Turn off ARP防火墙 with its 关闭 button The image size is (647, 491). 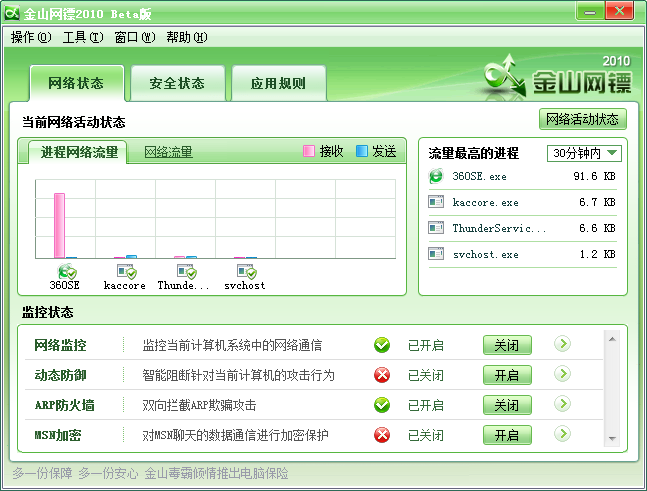point(507,405)
